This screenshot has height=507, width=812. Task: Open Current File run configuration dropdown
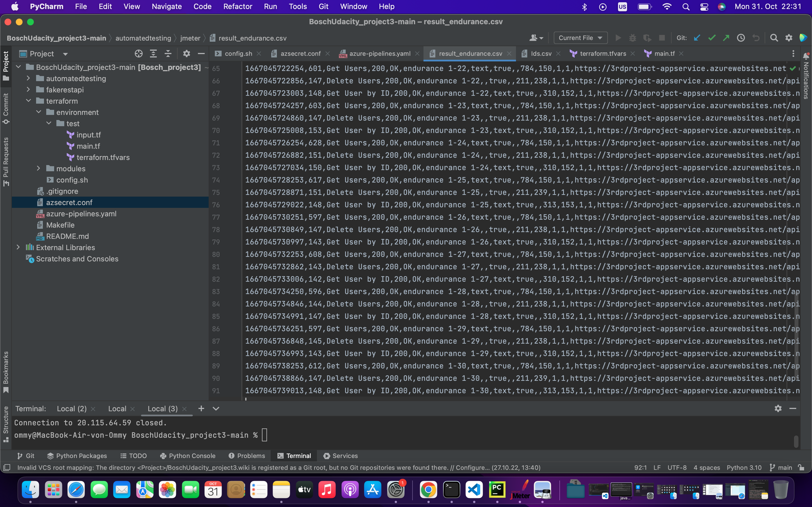tap(580, 38)
